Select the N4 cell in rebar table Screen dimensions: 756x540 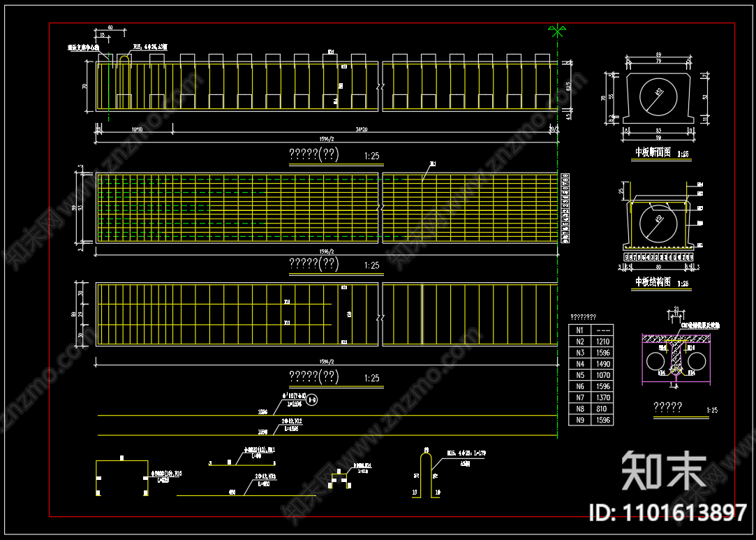(580, 364)
